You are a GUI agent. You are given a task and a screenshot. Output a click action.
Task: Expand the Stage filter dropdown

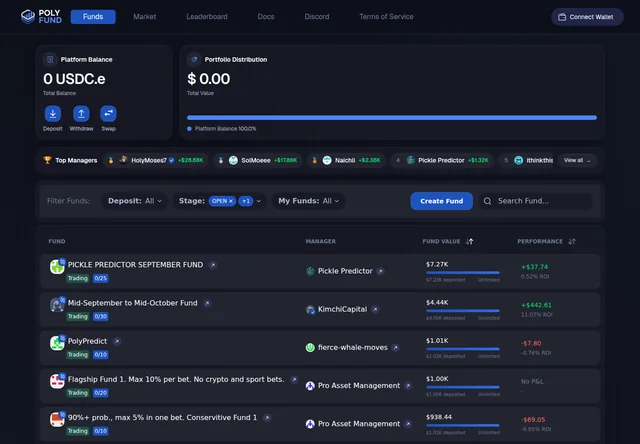tap(259, 201)
